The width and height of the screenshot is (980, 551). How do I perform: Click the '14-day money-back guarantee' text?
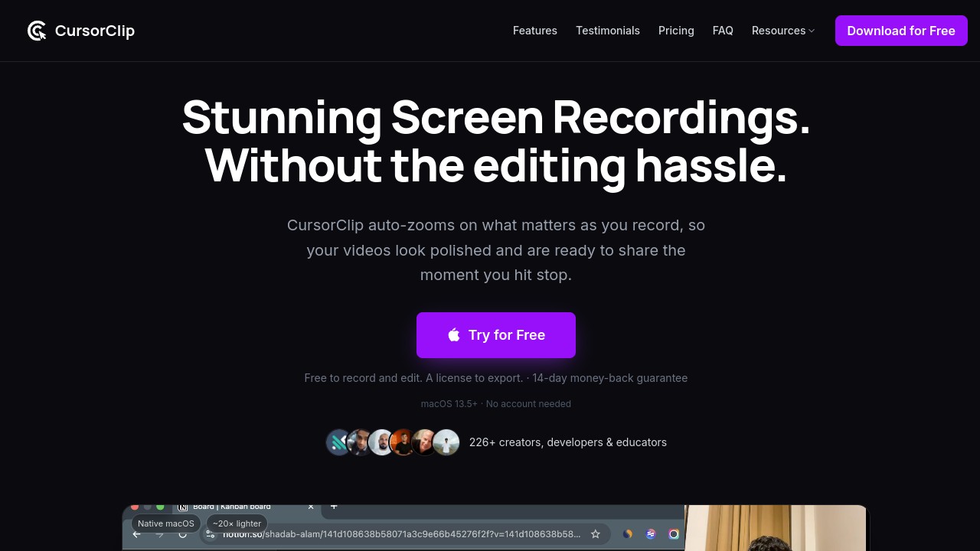click(610, 378)
